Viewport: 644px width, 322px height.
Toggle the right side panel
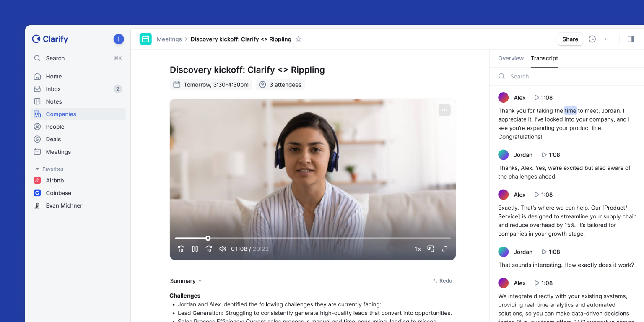[x=631, y=39]
